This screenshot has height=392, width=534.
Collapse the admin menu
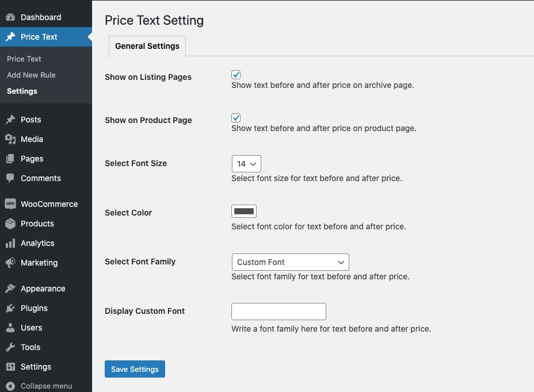[x=12, y=386]
